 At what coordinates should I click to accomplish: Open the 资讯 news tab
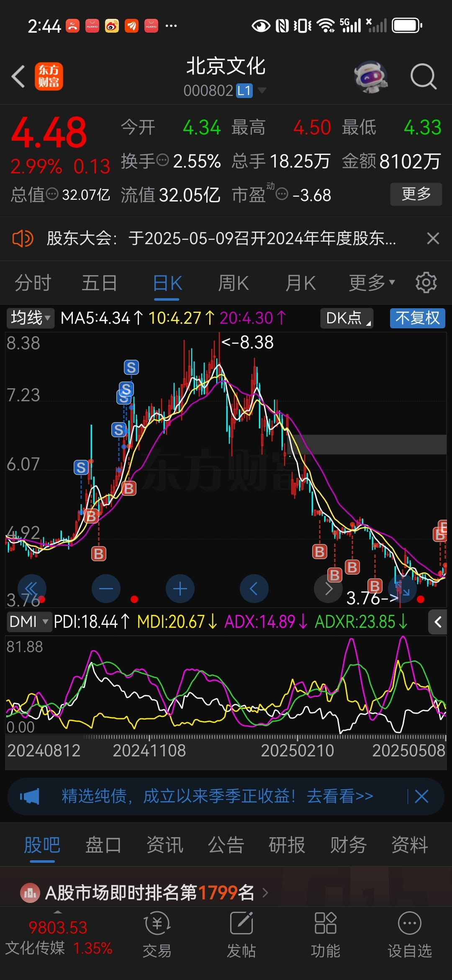coord(165,845)
